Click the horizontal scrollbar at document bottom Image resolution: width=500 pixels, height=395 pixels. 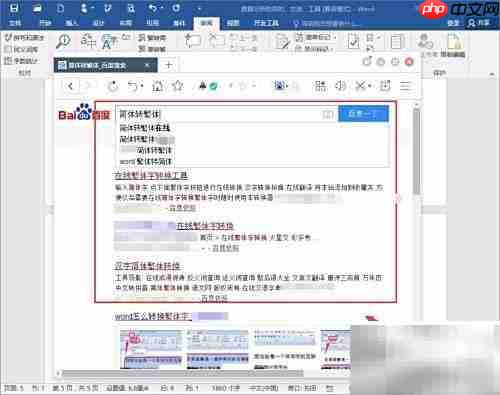[x=183, y=373]
